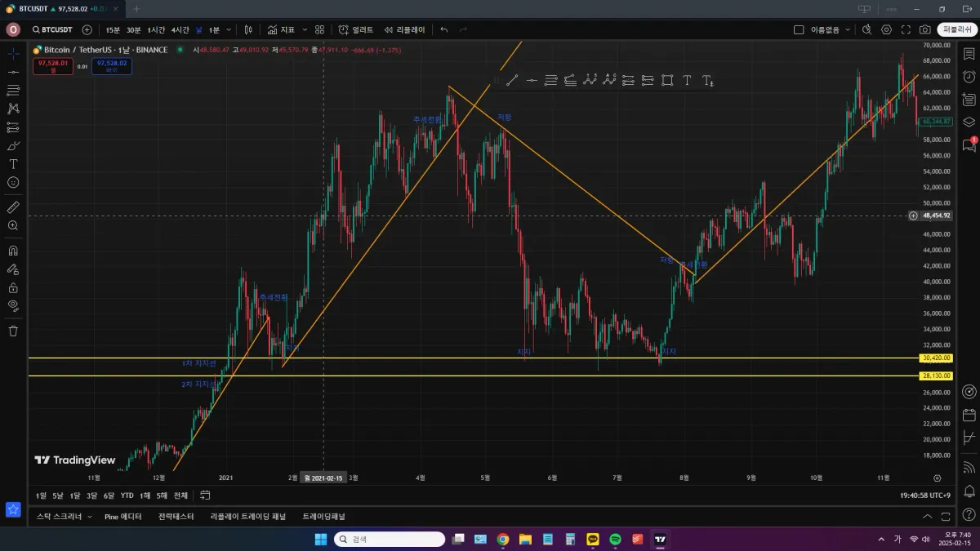This screenshot has height=551, width=980.
Task: Open the forecasting and measurement tools
Action: pos(13,127)
